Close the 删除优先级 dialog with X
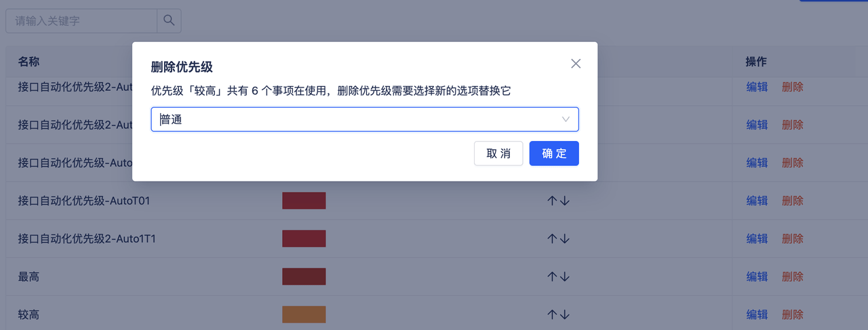868x330 pixels. click(576, 64)
